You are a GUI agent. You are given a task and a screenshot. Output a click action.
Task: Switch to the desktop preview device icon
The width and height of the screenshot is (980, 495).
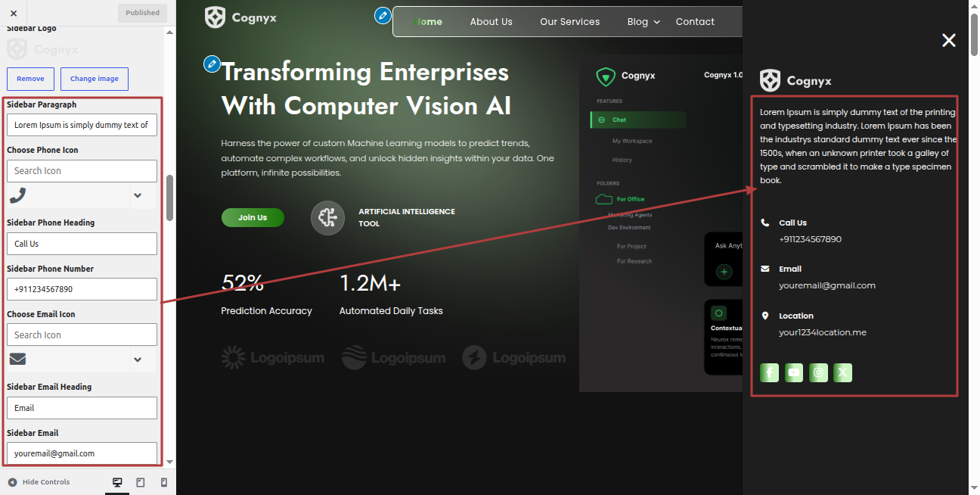point(117,482)
